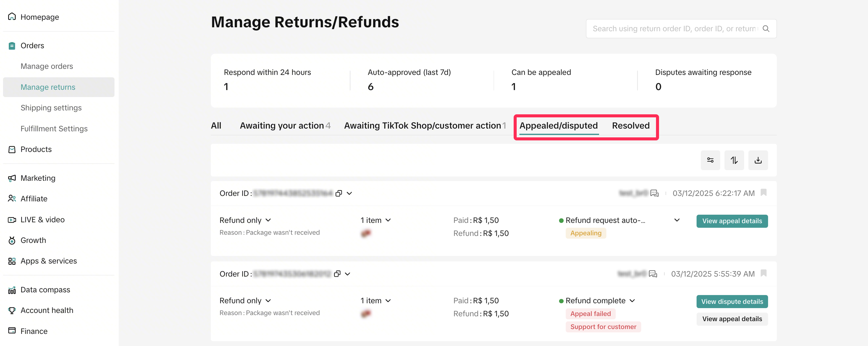Copy the first order ID
868x346 pixels.
tap(339, 193)
